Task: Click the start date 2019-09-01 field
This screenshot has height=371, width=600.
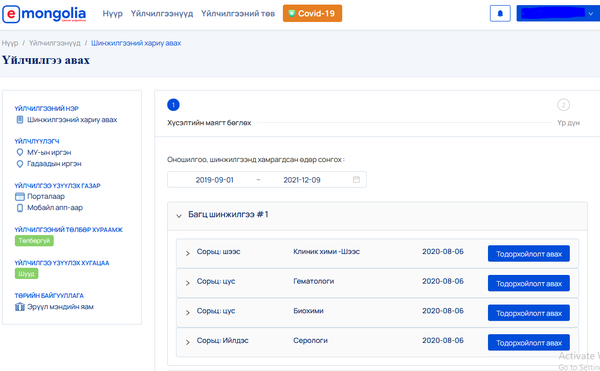Action: coord(214,180)
